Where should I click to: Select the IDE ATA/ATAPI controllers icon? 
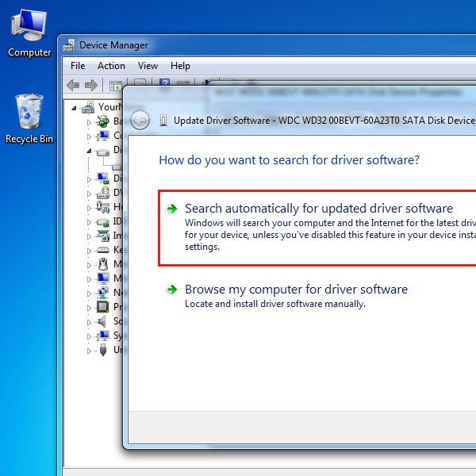coord(102,222)
